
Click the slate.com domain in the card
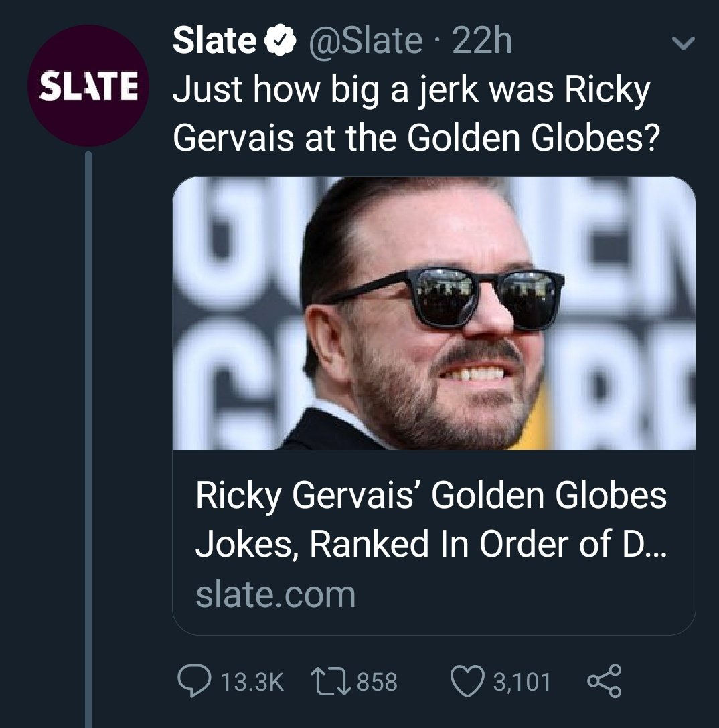tap(275, 594)
